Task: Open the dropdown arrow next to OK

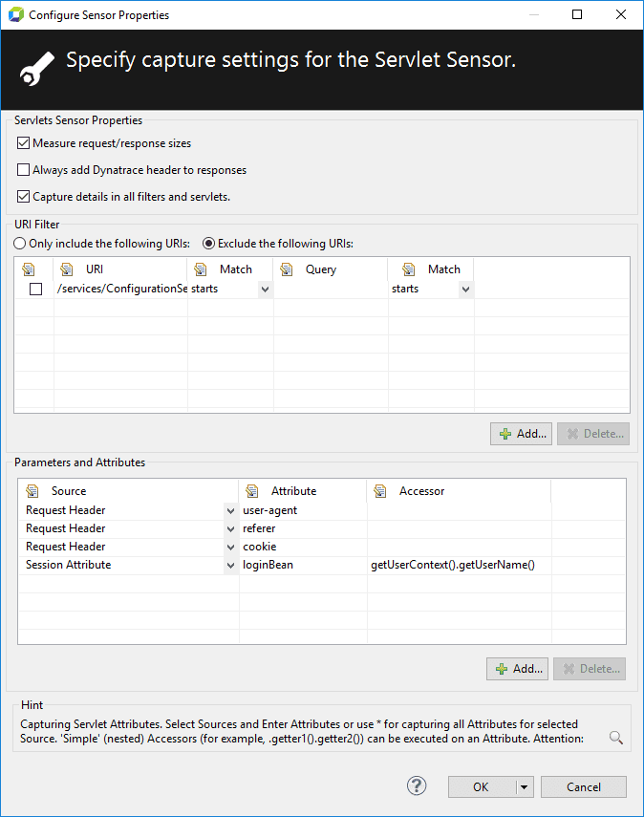Action: 525,786
